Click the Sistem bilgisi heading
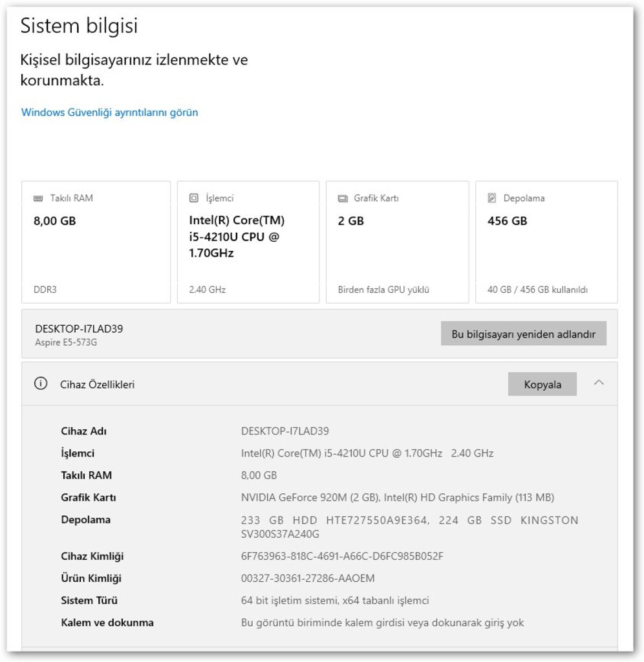Viewport: 644px width, 662px height. click(x=79, y=26)
